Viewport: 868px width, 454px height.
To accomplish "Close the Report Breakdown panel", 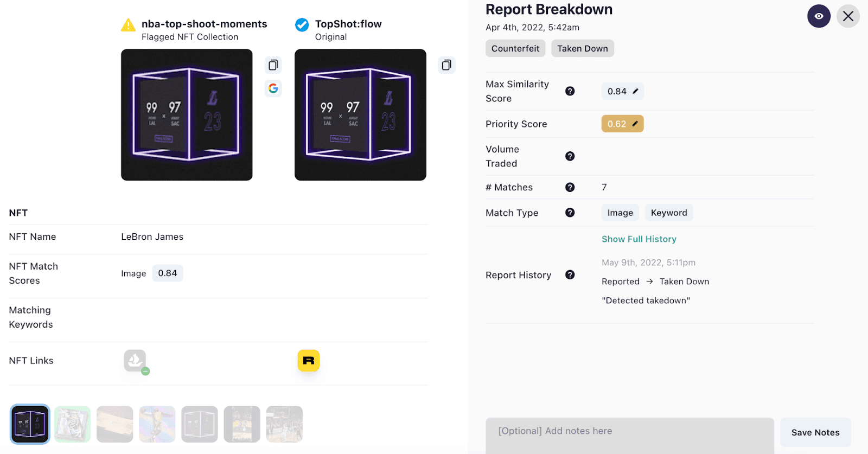I will (x=848, y=16).
